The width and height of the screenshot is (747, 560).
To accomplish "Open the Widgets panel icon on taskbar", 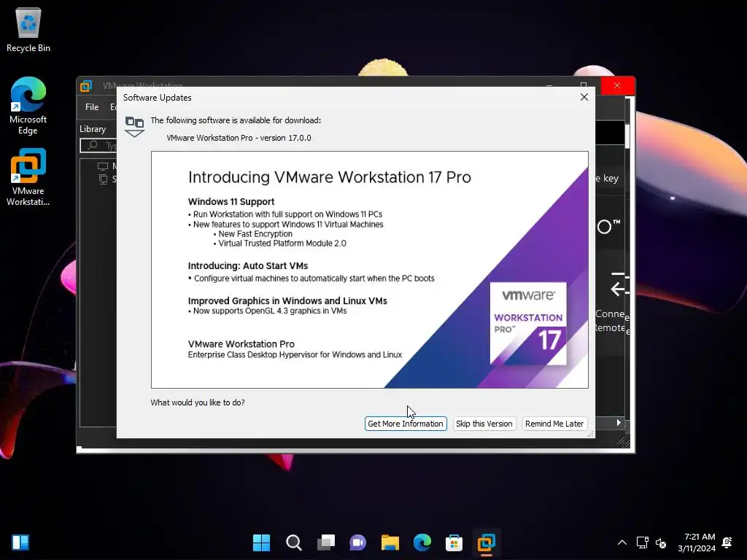I will click(x=20, y=542).
